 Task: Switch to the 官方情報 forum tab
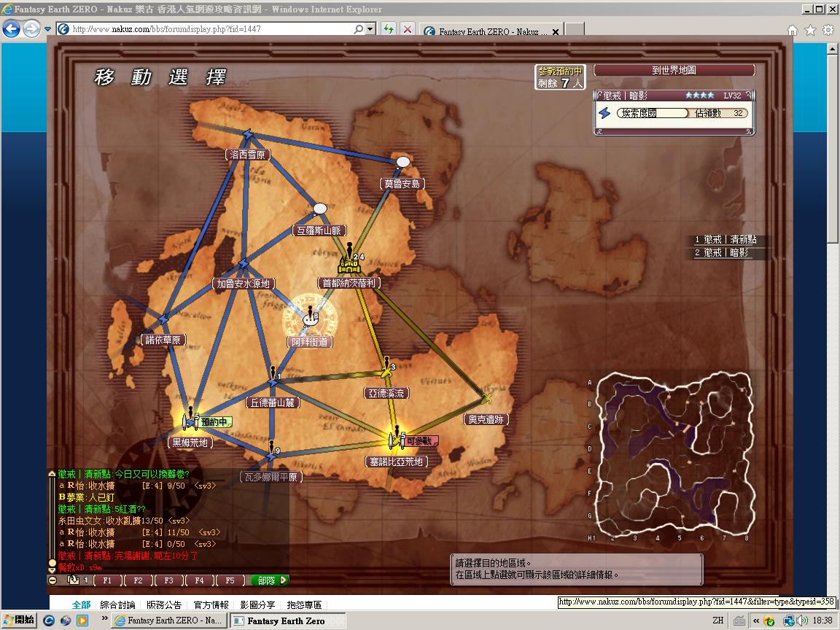(211, 604)
